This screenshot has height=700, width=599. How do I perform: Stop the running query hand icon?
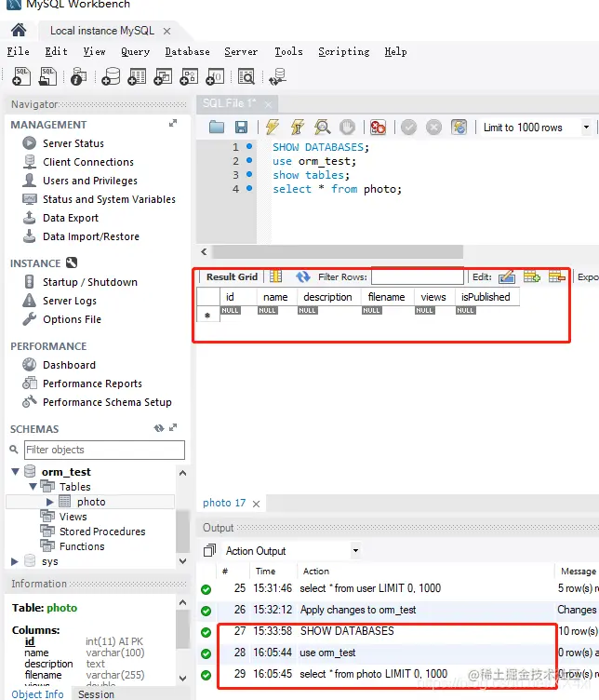347,128
